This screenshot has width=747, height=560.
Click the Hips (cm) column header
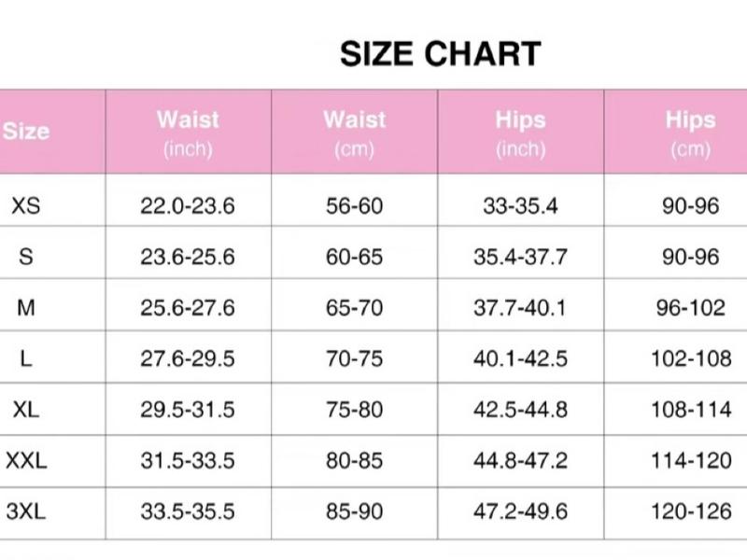[x=690, y=133]
